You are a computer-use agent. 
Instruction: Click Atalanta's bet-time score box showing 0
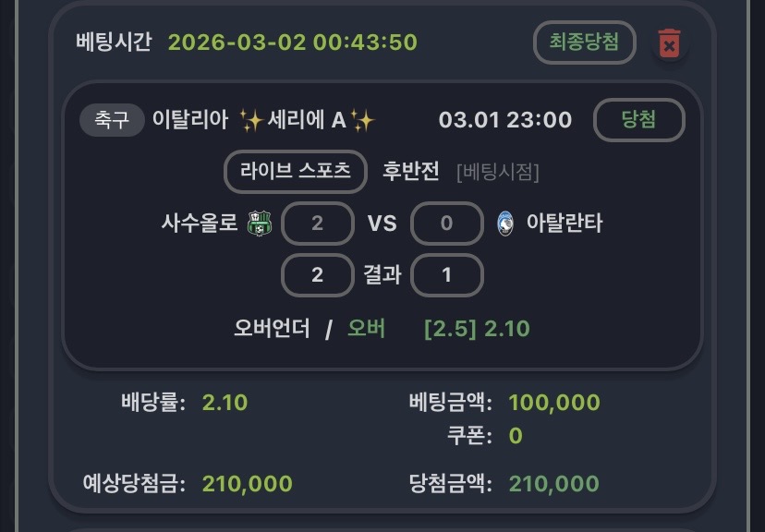pyautogui.click(x=446, y=224)
